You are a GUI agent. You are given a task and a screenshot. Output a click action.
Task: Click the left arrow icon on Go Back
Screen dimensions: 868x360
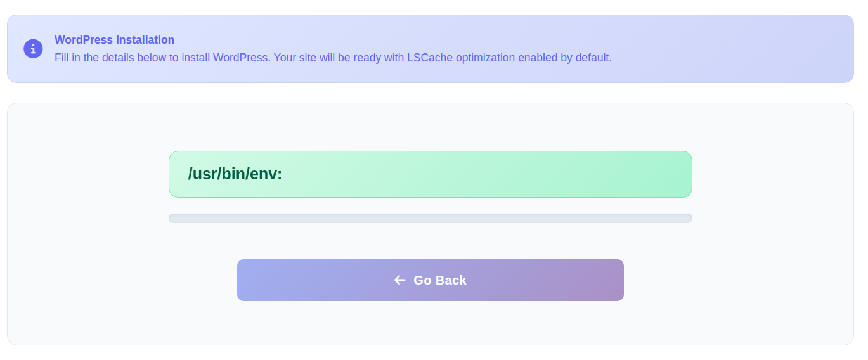[x=399, y=280]
